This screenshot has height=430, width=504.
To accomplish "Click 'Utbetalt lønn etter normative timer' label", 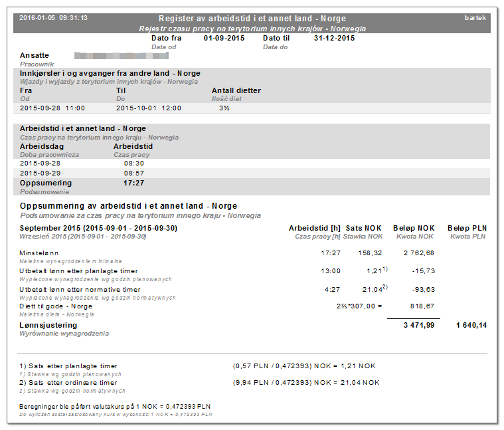I will (80, 290).
